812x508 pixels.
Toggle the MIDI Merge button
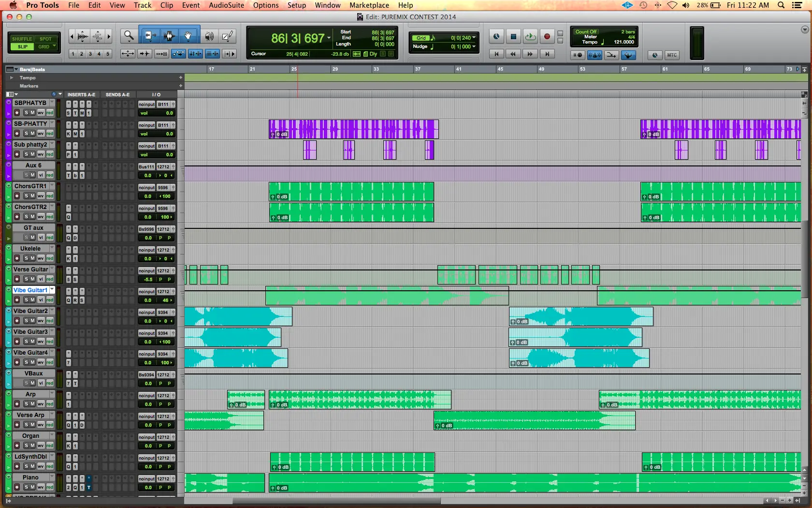(x=611, y=55)
